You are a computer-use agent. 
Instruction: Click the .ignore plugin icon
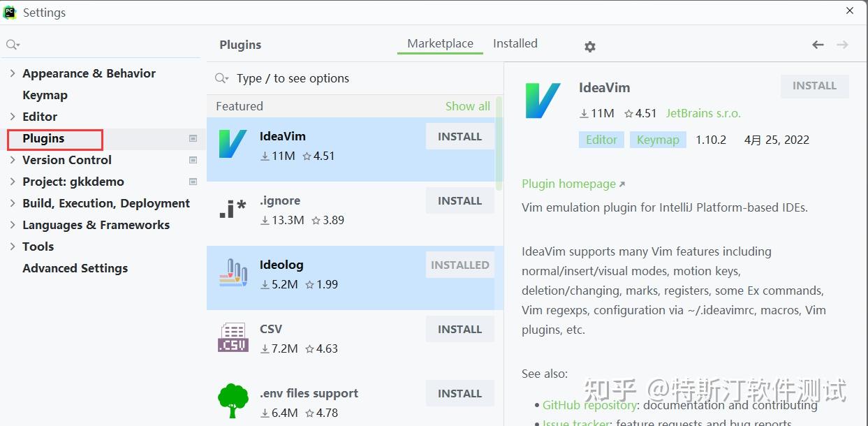tap(233, 208)
